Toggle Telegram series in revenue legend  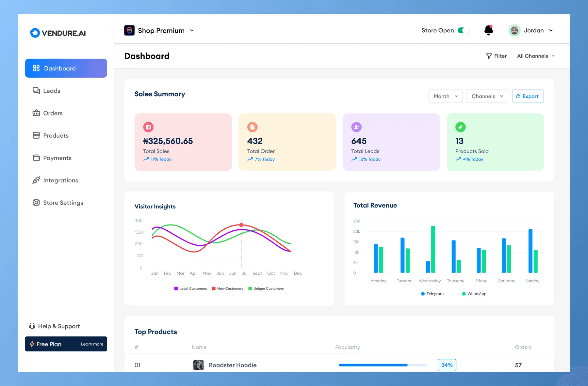pos(432,294)
